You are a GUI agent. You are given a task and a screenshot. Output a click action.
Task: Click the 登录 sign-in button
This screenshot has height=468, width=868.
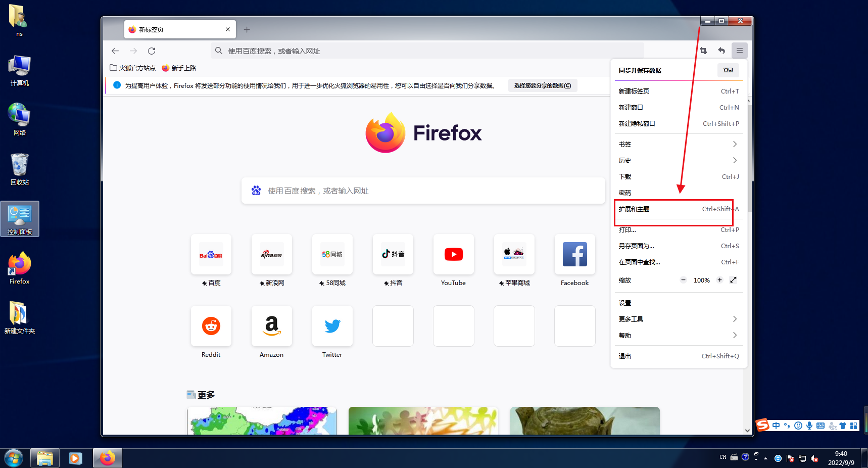point(728,70)
